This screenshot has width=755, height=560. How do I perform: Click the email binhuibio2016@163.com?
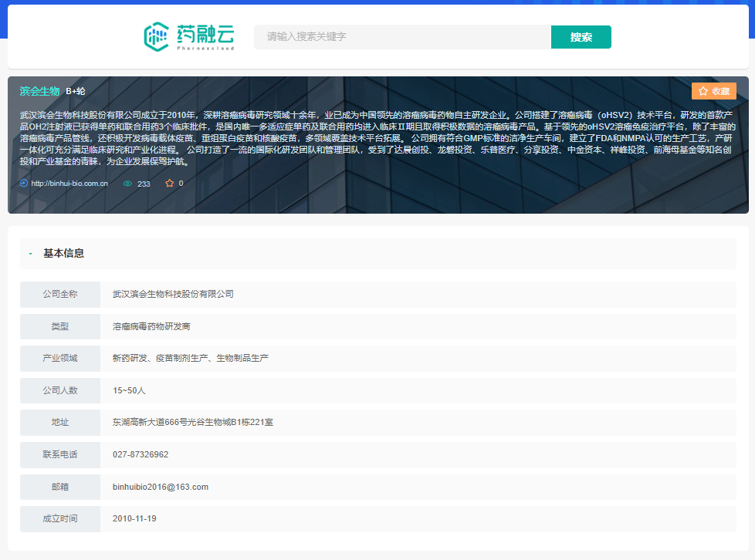pos(161,487)
